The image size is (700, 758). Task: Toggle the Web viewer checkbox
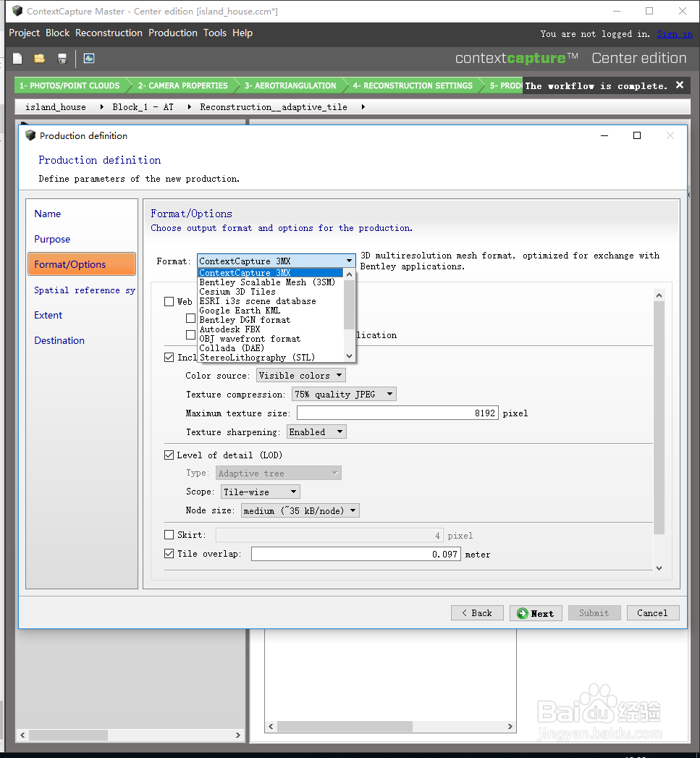coord(169,302)
